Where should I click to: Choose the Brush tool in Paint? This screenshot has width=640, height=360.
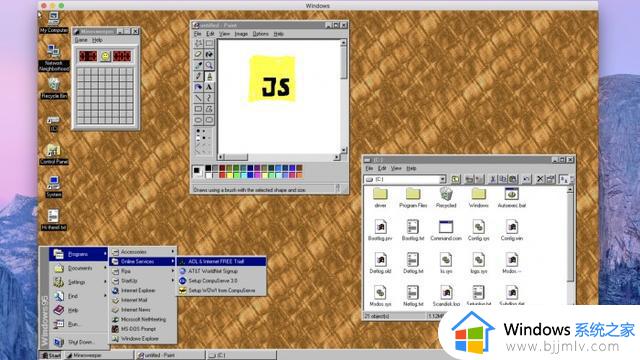209,76
